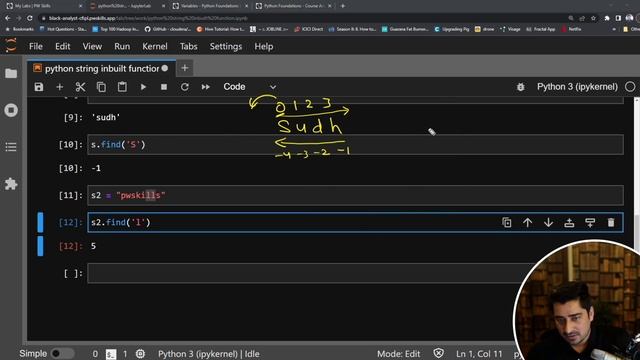Select the python string inbuilt function notebook tab

[x=102, y=69]
